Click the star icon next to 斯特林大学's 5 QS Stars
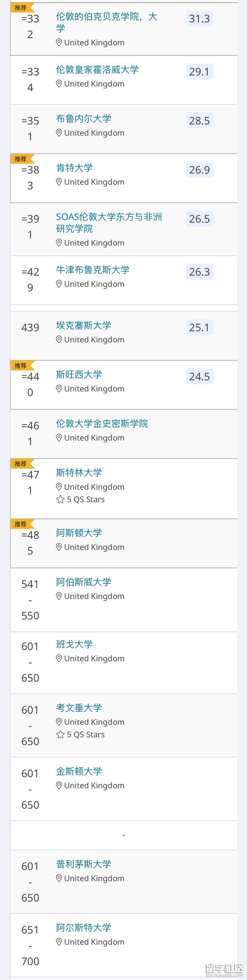247x980 pixels. (59, 499)
